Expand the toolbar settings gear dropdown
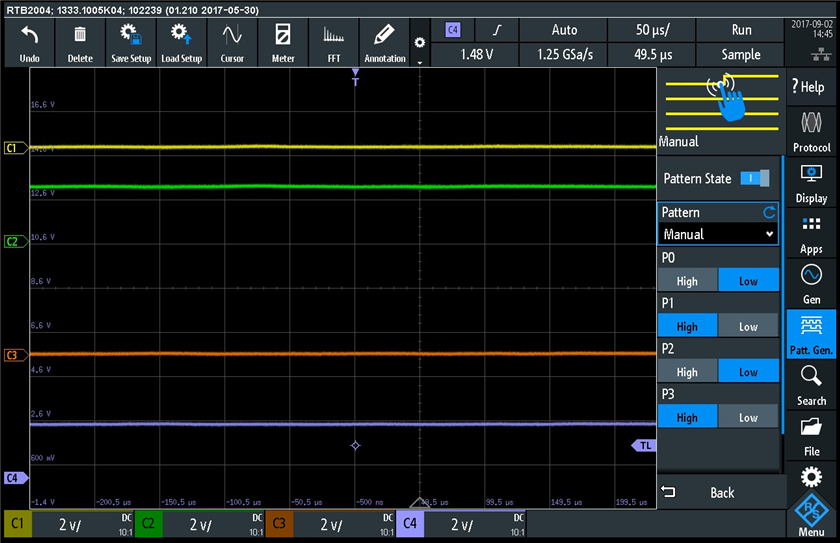This screenshot has width=840, height=543. click(x=420, y=46)
